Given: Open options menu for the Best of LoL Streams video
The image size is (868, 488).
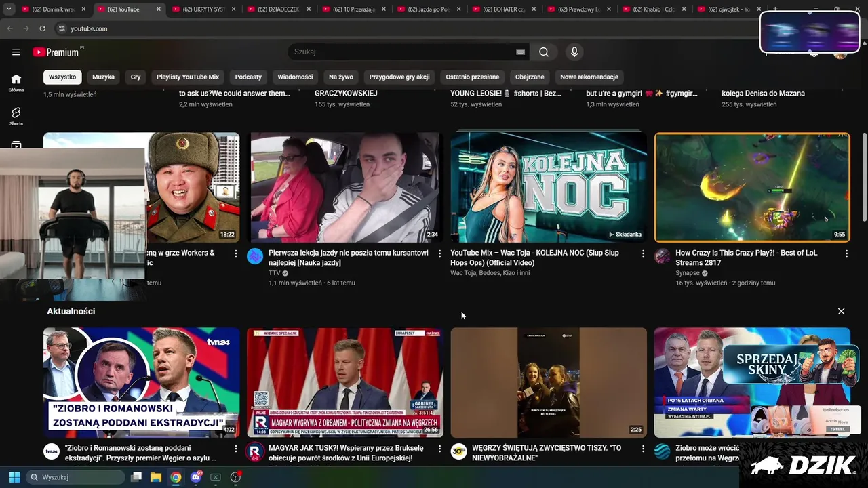Looking at the screenshot, I should pos(846,253).
